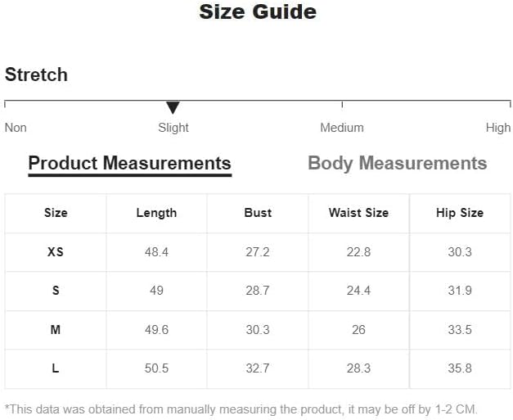
Task: Click the XS length value 48.4
Action: [x=157, y=252]
